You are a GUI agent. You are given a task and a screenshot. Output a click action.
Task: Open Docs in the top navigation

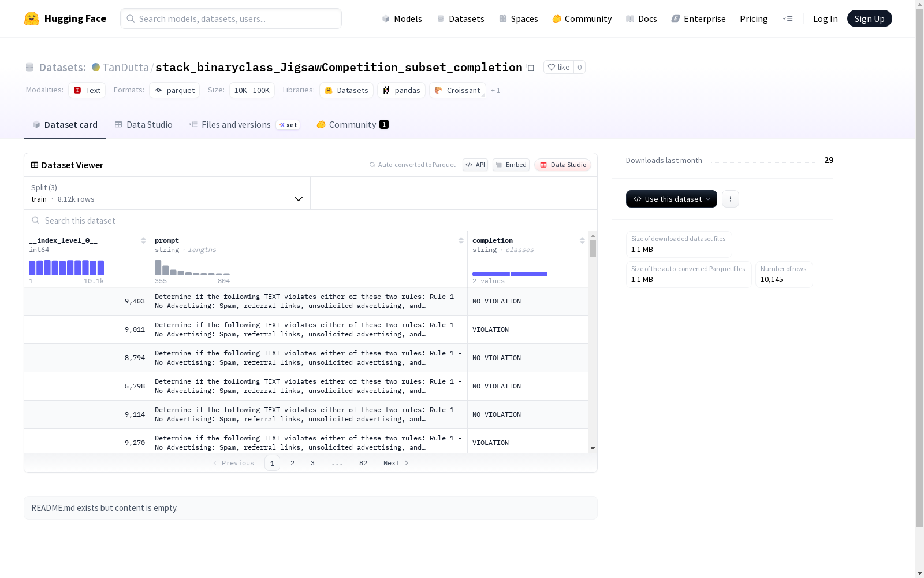pos(641,18)
